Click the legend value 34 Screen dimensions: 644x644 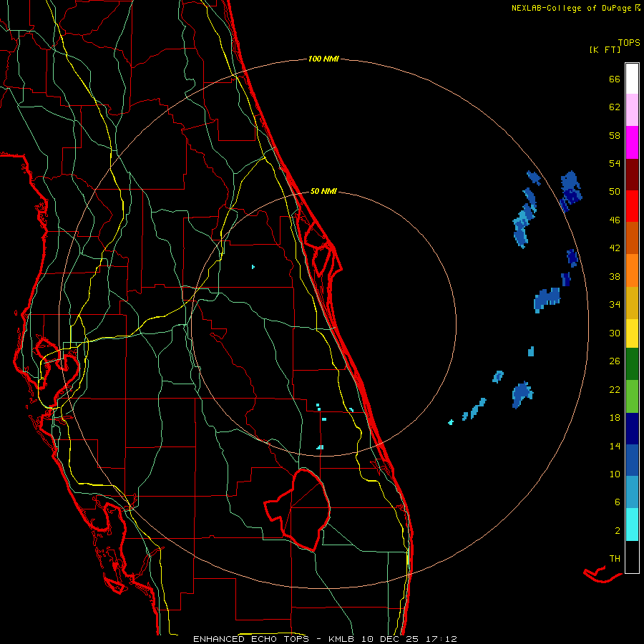[615, 305]
